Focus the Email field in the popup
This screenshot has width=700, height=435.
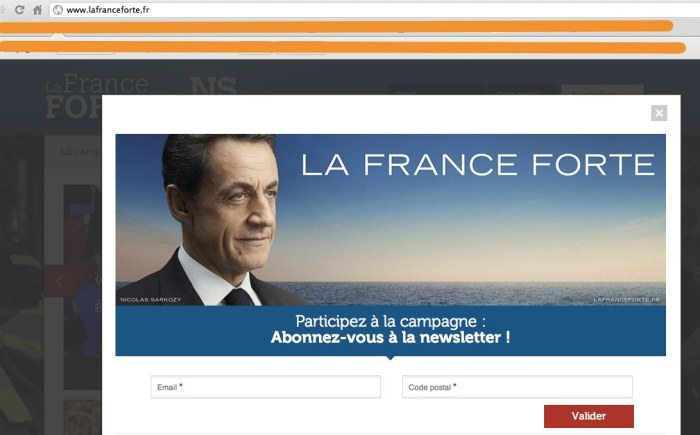[x=266, y=387]
